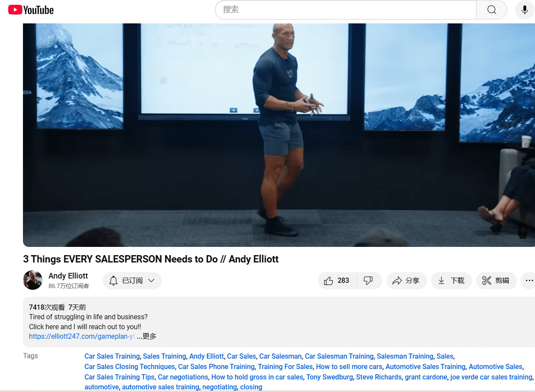535x392 pixels.
Task: Open the elliott247.com gameplan link
Action: 82,337
